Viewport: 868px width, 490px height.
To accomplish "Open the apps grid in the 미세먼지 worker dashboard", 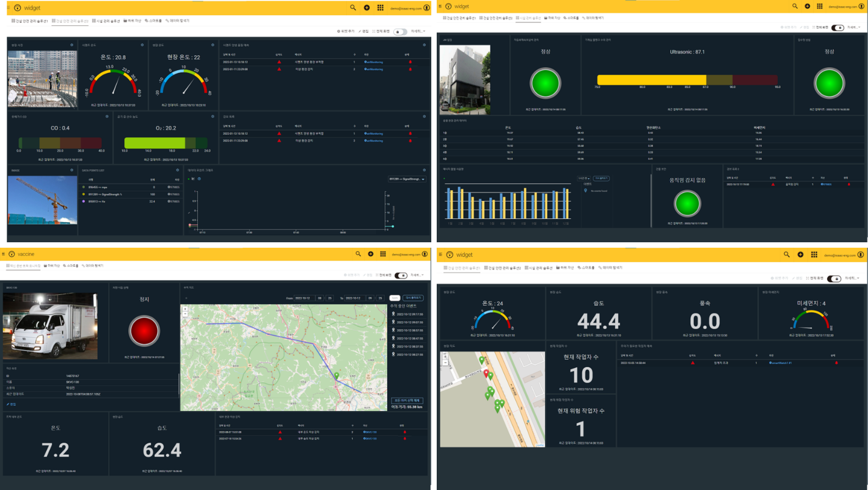I will [x=814, y=254].
